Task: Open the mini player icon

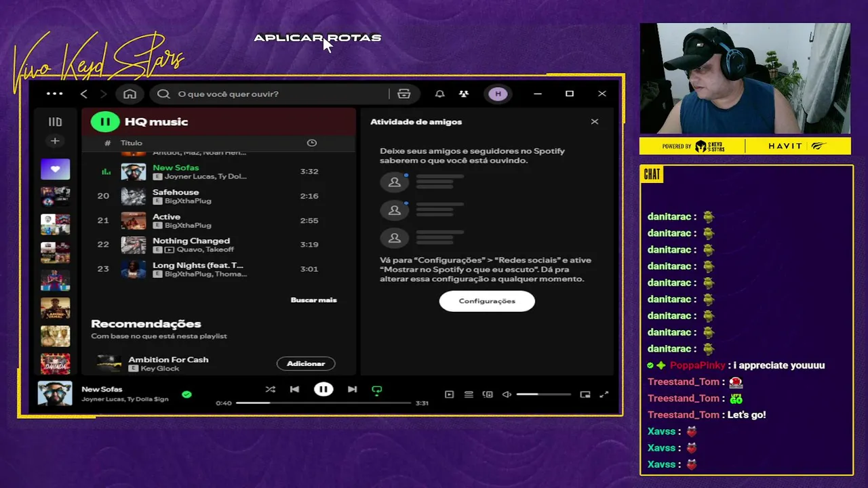Action: [585, 394]
